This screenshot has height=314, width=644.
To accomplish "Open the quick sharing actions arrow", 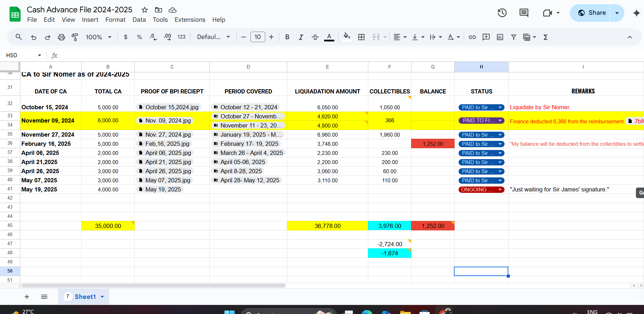I will 617,13.
